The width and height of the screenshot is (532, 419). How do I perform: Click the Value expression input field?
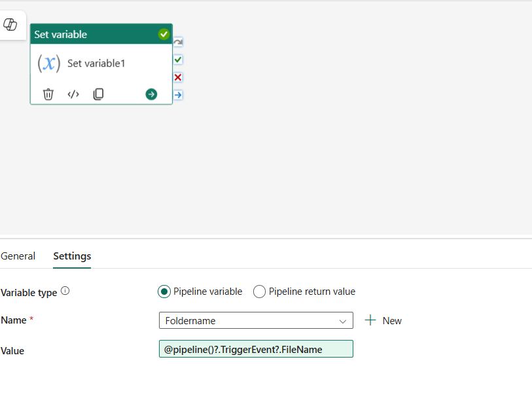tap(256, 349)
